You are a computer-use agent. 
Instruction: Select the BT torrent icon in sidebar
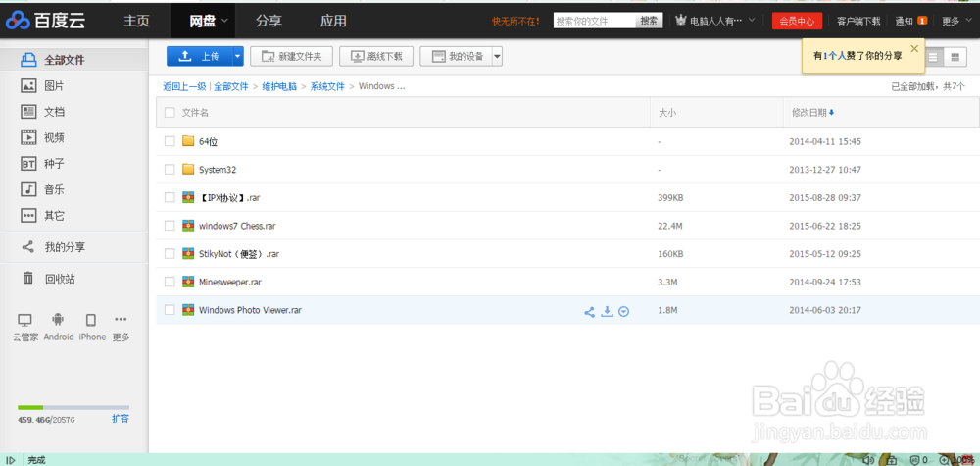[x=28, y=164]
